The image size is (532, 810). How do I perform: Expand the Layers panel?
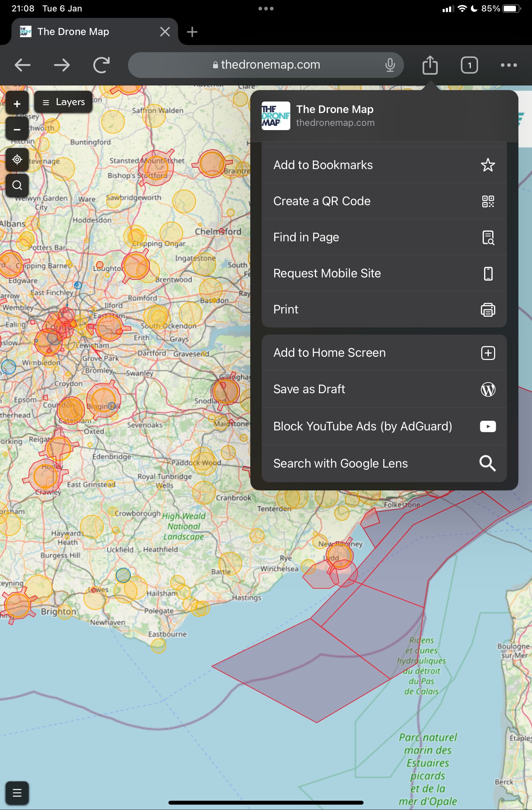pyautogui.click(x=64, y=102)
